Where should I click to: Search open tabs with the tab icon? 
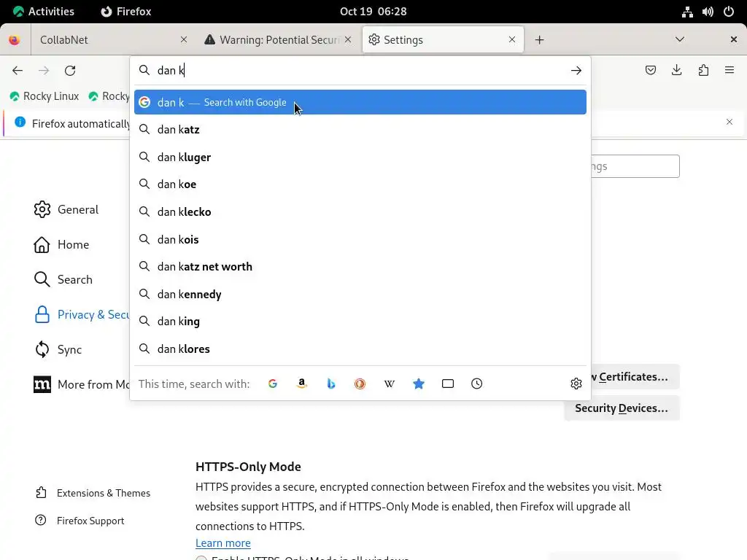pos(448,384)
